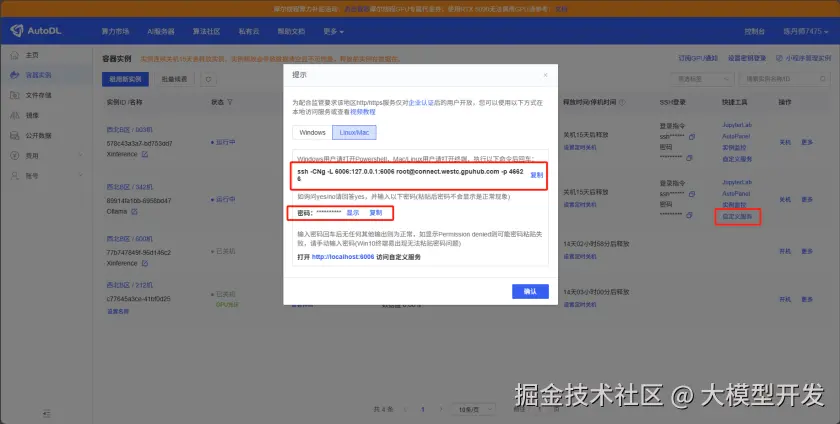Collapse the sidebar with bottom icon
The image size is (840, 424).
(x=47, y=413)
